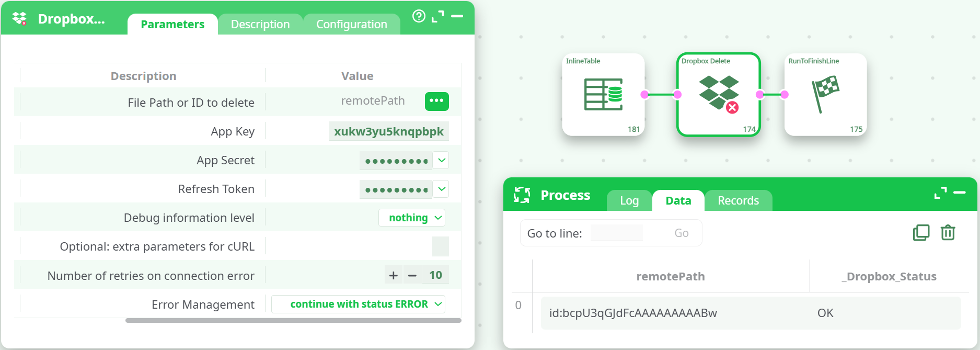The height and width of the screenshot is (350, 980).
Task: Open the remotePath three-dots editor button
Action: coord(436,101)
